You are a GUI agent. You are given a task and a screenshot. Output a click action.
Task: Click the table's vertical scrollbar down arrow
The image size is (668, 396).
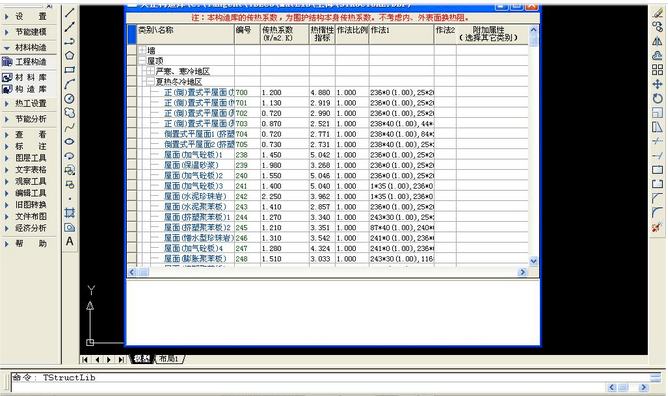pyautogui.click(x=533, y=261)
